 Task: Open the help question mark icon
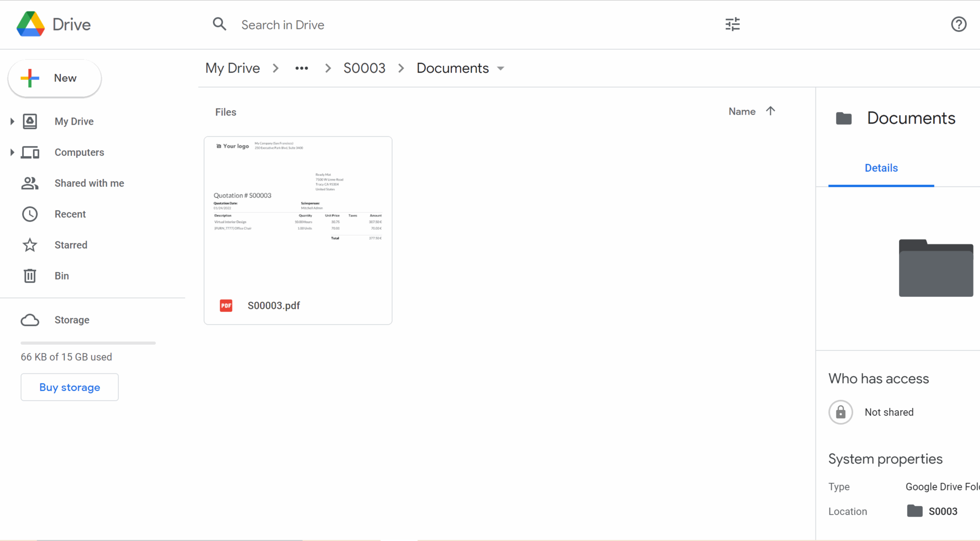click(958, 24)
